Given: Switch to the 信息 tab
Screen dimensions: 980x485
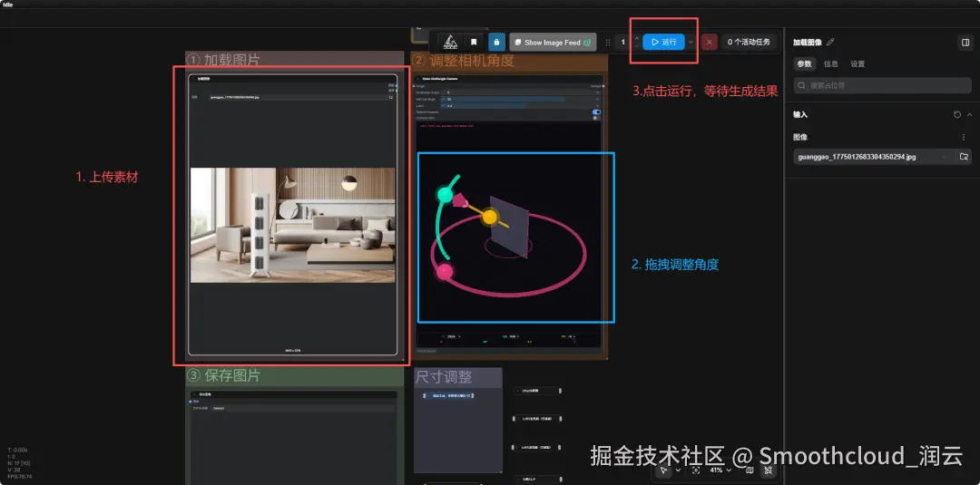Looking at the screenshot, I should (x=830, y=63).
